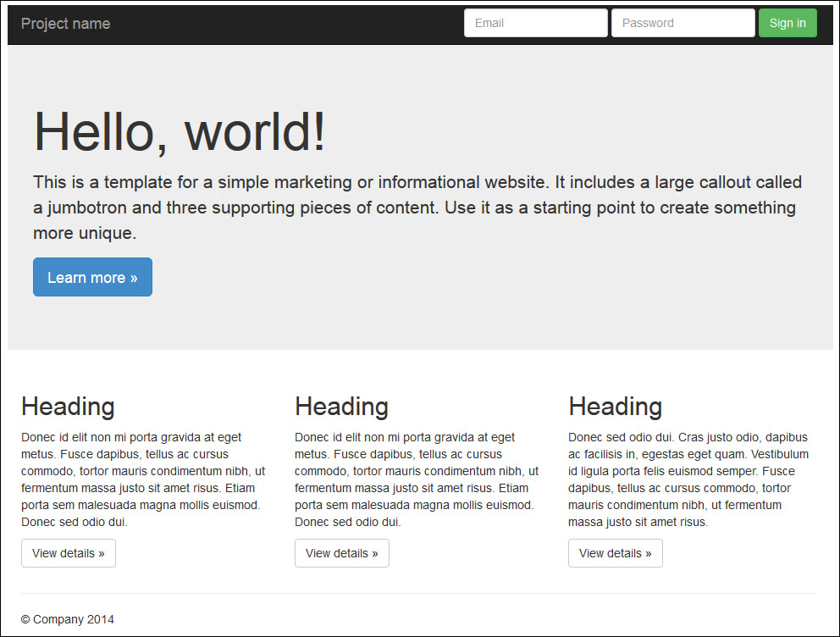Viewport: 840px width, 637px height.
Task: Open View details in the left column
Action: (69, 553)
